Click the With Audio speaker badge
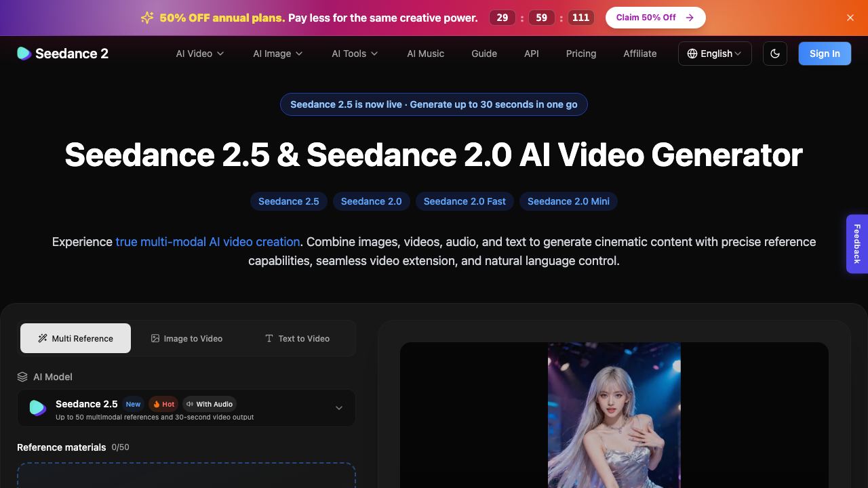Screen dimensions: 868x488 210,404
